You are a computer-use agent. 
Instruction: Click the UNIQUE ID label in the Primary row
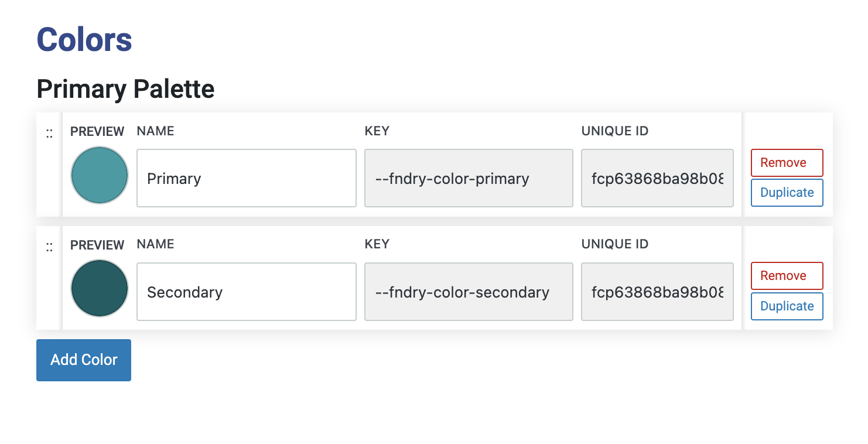tap(614, 131)
